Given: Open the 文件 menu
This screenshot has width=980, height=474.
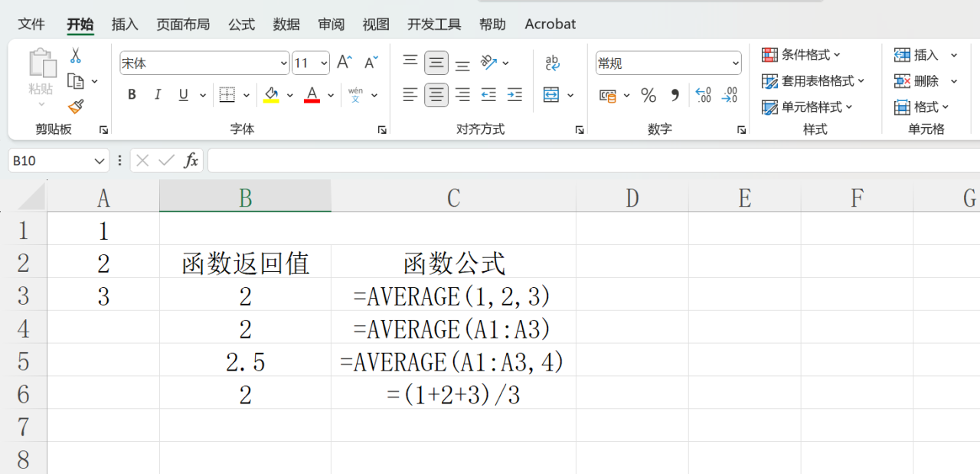Looking at the screenshot, I should tap(31, 25).
